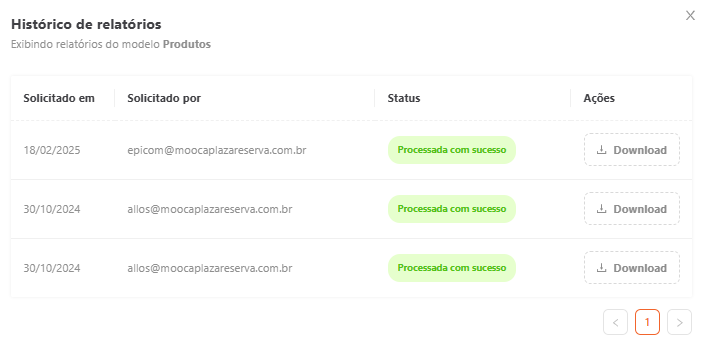This screenshot has height=360, width=706.
Task: Click the Solicitado por column header
Action: click(164, 98)
